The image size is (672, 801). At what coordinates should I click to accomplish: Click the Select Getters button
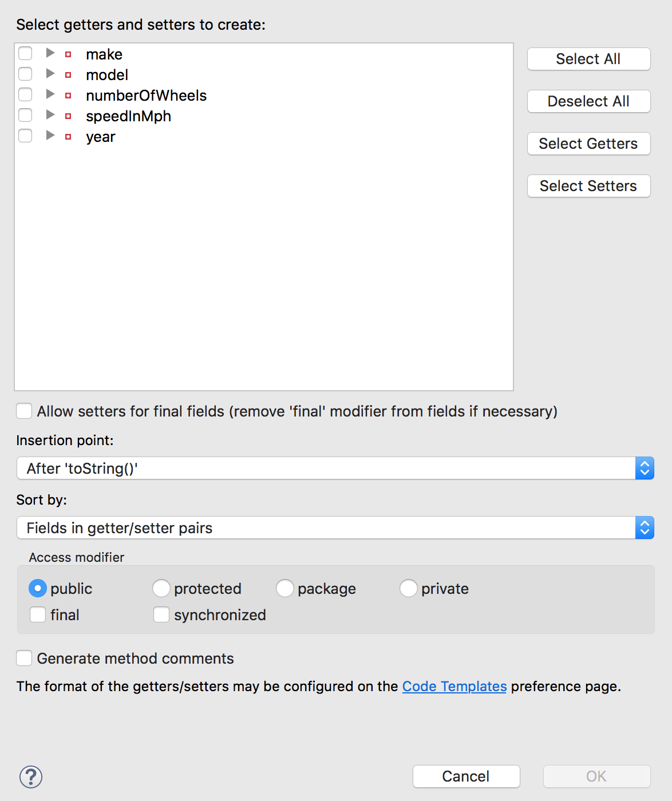click(588, 144)
